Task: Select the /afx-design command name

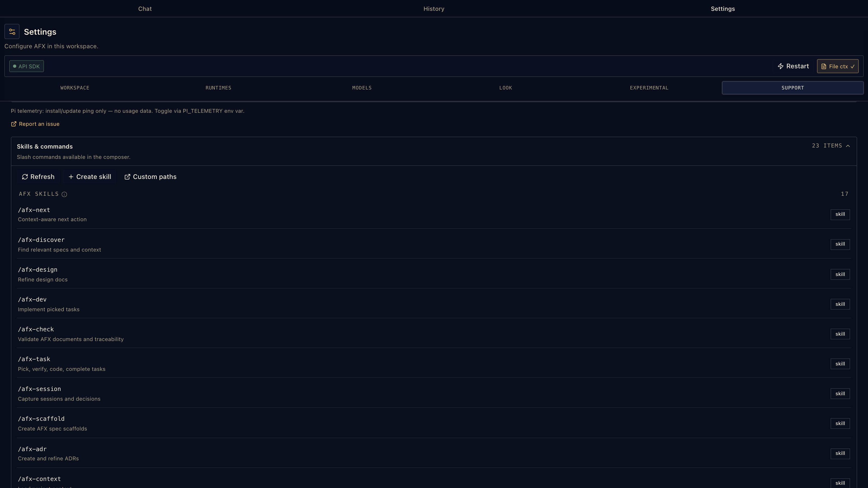Action: click(x=38, y=270)
